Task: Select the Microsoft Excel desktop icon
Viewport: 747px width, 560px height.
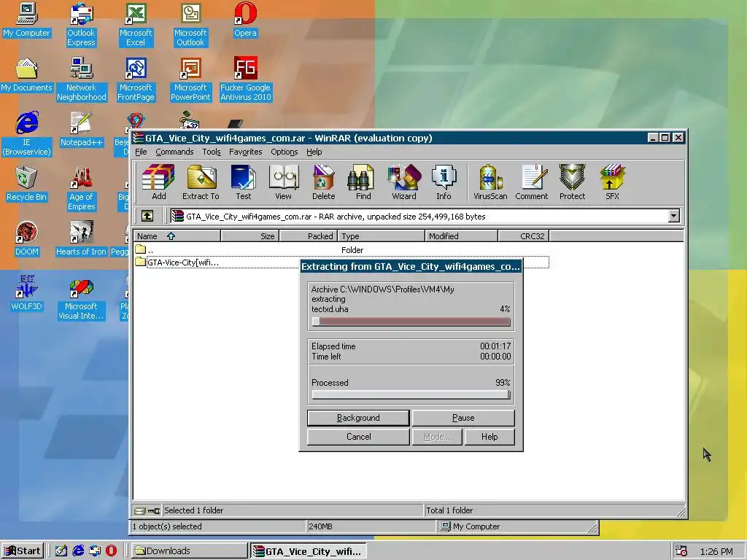Action: (x=136, y=25)
